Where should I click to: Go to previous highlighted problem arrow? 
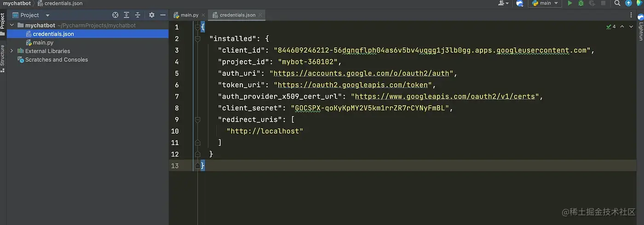[x=622, y=27]
